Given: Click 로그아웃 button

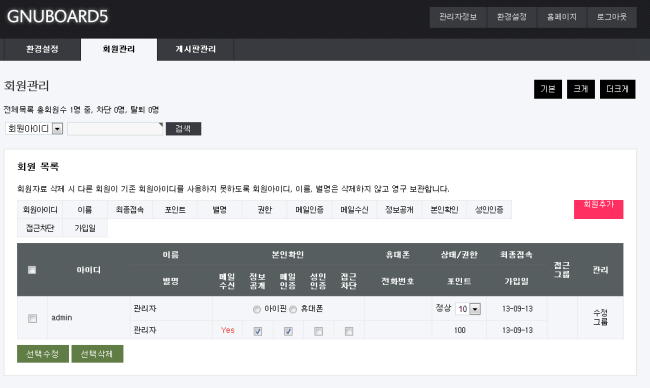Looking at the screenshot, I should 612,17.
